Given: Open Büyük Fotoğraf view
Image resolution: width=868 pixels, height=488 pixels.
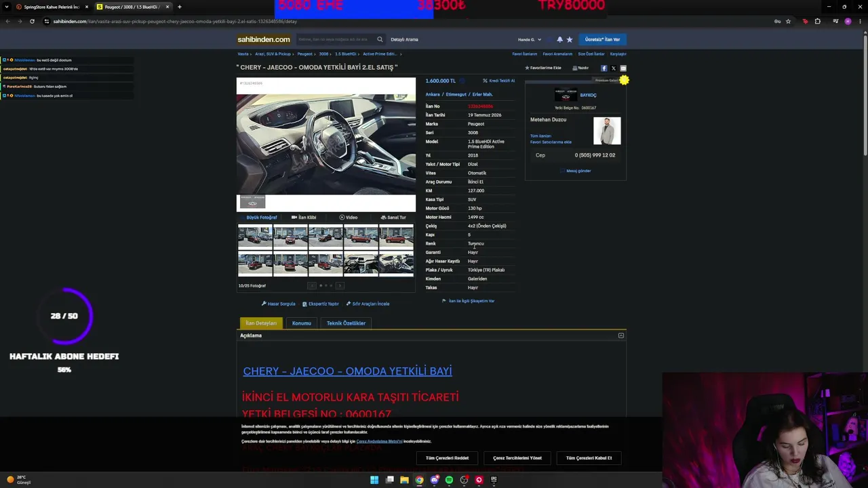Looking at the screenshot, I should coord(262,218).
